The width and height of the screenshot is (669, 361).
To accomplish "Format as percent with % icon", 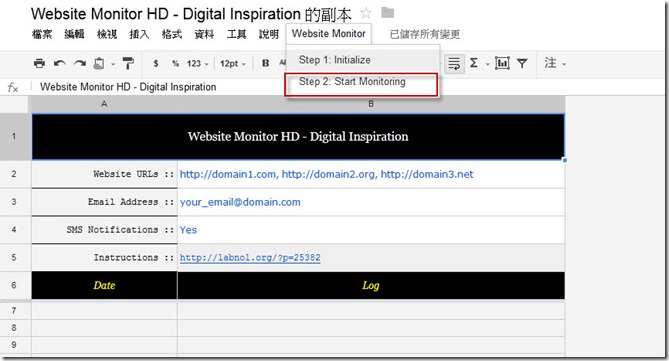I will [175, 64].
